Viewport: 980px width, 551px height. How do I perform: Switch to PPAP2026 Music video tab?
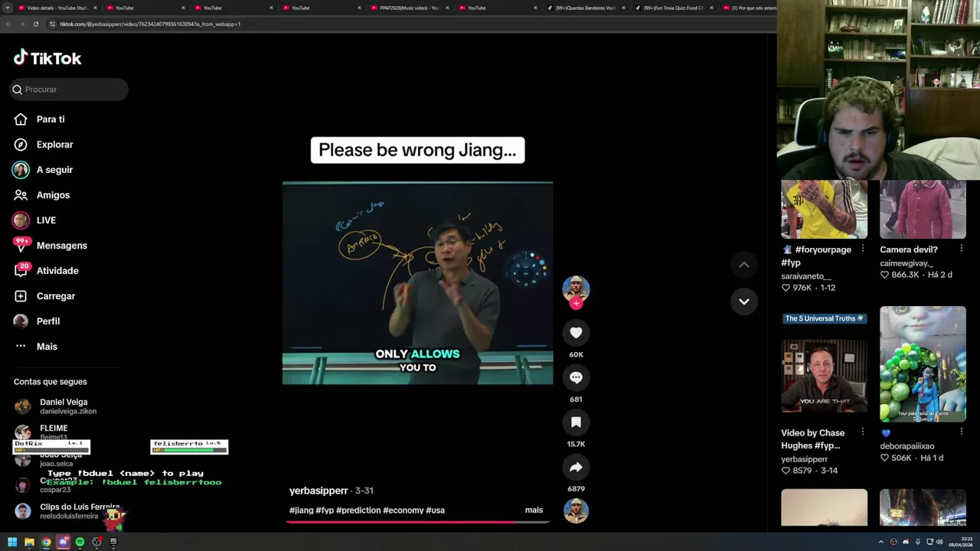[410, 8]
